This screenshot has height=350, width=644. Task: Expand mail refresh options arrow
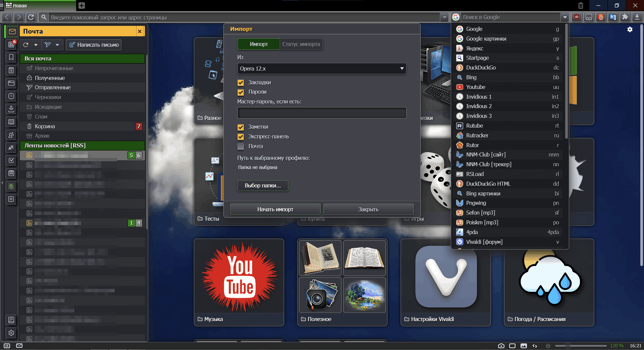tap(36, 45)
